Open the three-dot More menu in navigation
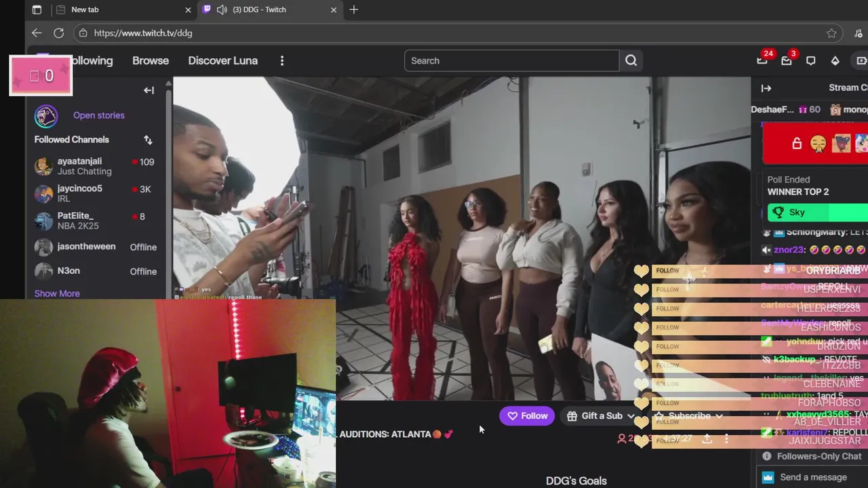The height and width of the screenshot is (488, 868). click(282, 60)
